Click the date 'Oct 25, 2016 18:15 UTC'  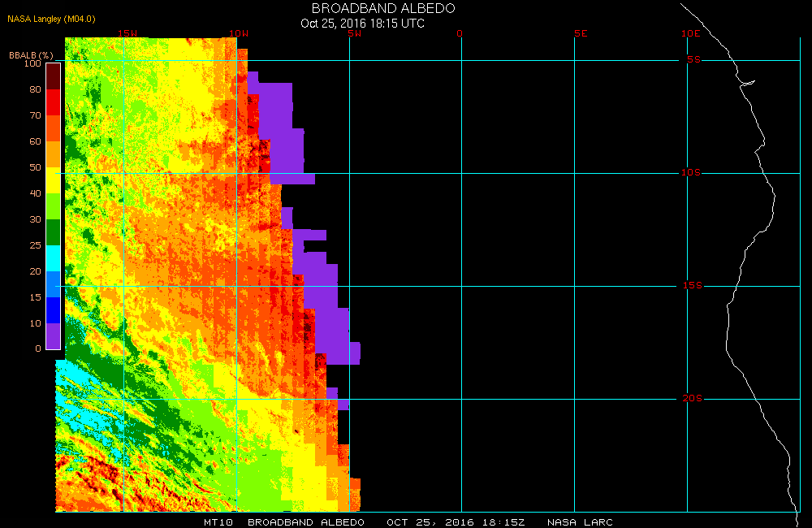coord(362,24)
